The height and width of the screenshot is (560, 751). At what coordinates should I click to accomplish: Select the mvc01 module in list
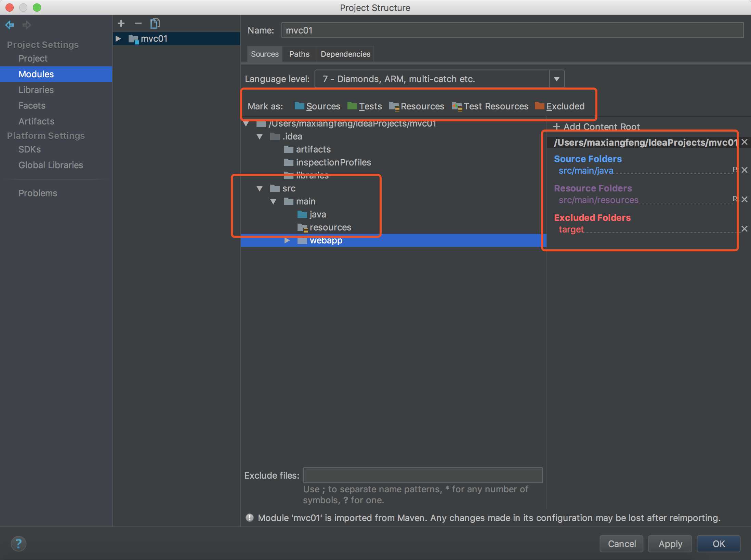[176, 39]
